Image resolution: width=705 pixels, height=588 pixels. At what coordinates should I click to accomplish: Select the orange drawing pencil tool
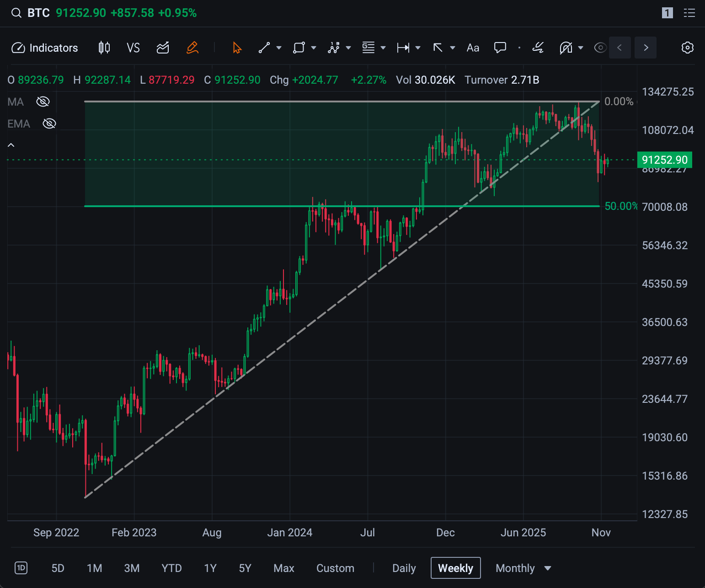pos(192,48)
